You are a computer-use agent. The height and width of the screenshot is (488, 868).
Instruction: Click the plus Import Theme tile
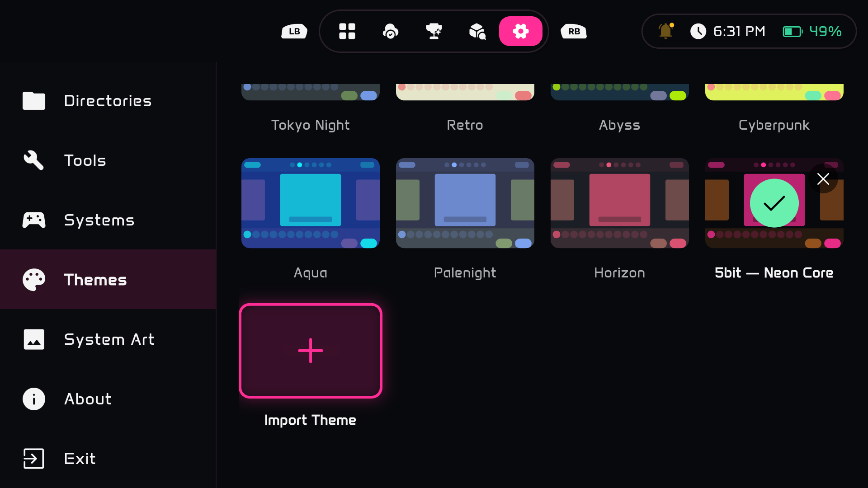click(311, 351)
